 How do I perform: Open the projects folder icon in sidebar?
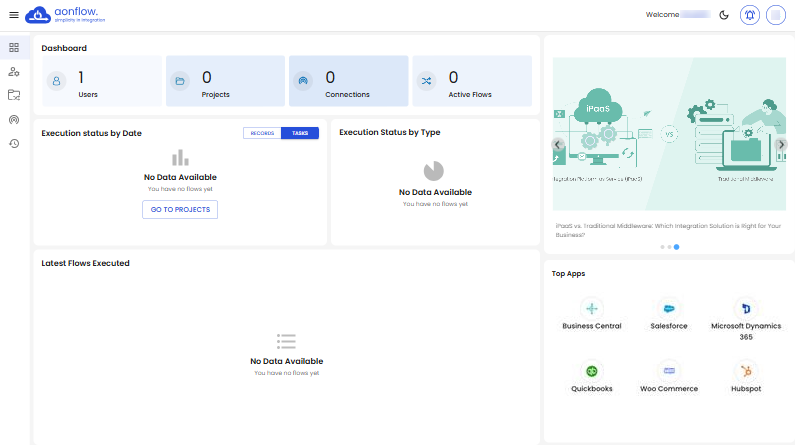(x=14, y=95)
